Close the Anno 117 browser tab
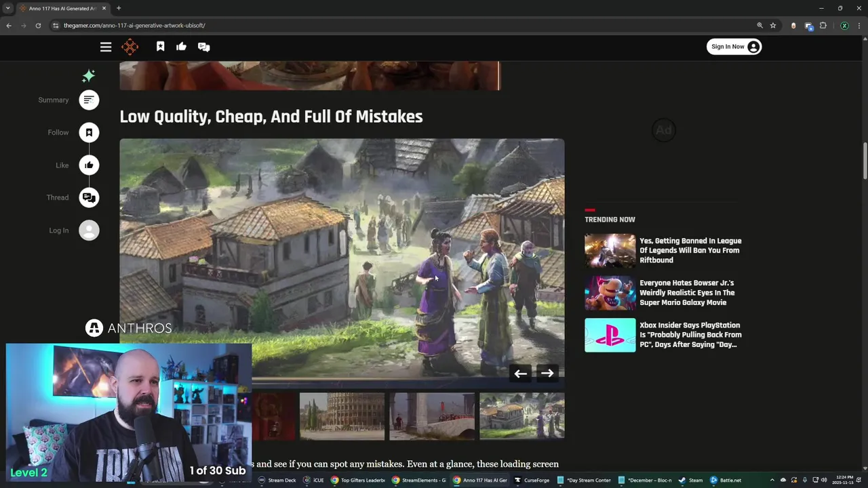Viewport: 868px width, 488px height. (104, 8)
